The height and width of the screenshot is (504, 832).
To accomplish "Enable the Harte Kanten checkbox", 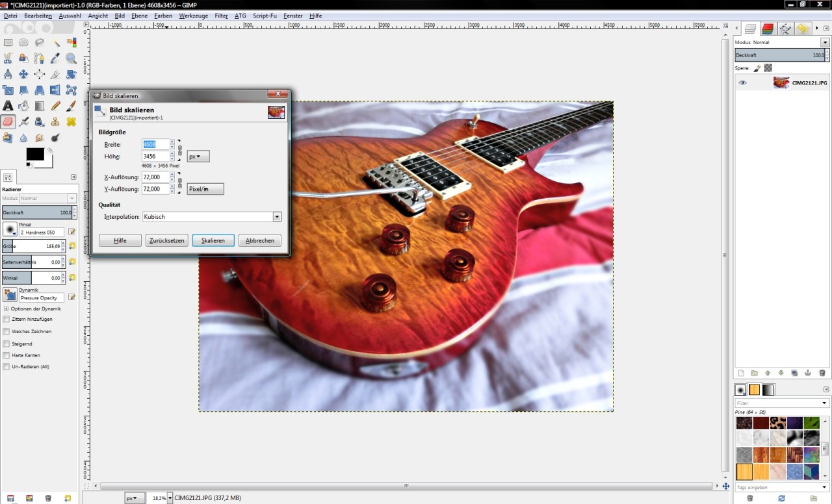I will coord(6,355).
